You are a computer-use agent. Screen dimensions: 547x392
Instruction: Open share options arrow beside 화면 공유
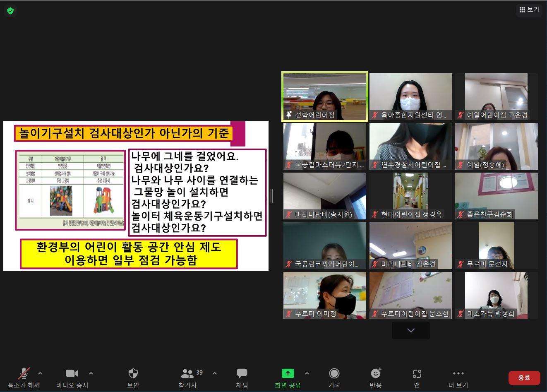(x=307, y=373)
